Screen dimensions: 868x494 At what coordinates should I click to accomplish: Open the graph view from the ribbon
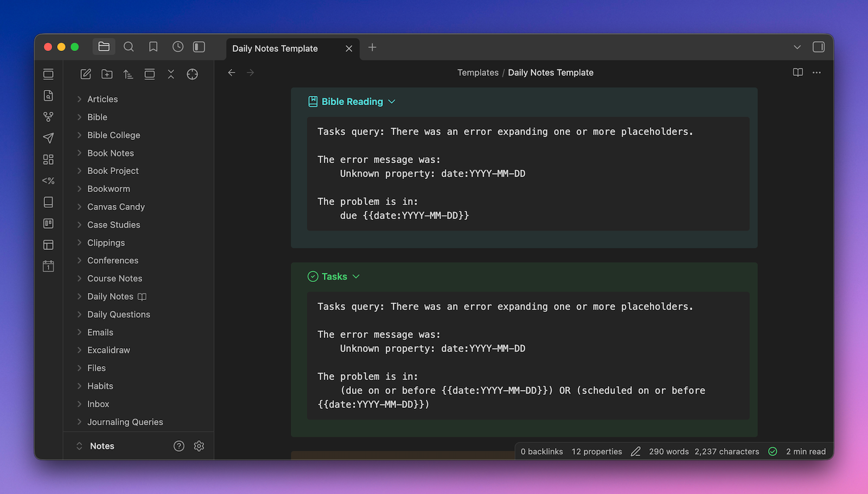48,117
